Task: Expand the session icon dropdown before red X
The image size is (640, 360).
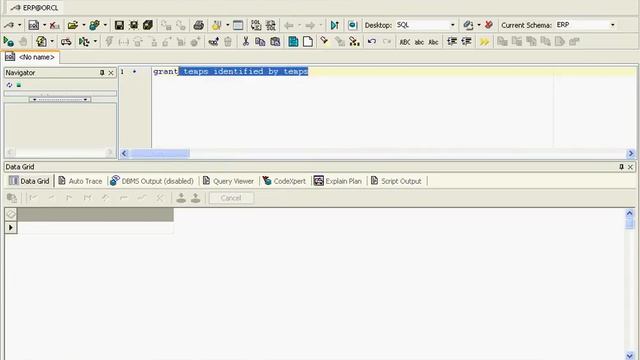Action: [478, 25]
